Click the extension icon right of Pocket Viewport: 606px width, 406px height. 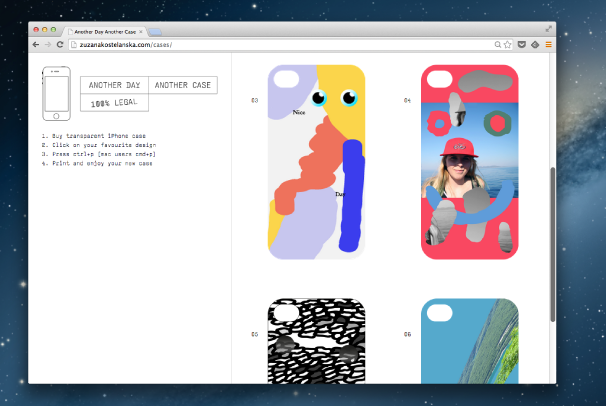535,45
